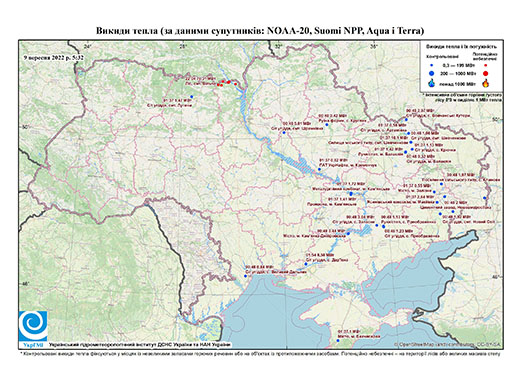The width and height of the screenshot is (520, 368).
Task: Click the map title about NOAA-20 satellites
Action: click(260, 31)
